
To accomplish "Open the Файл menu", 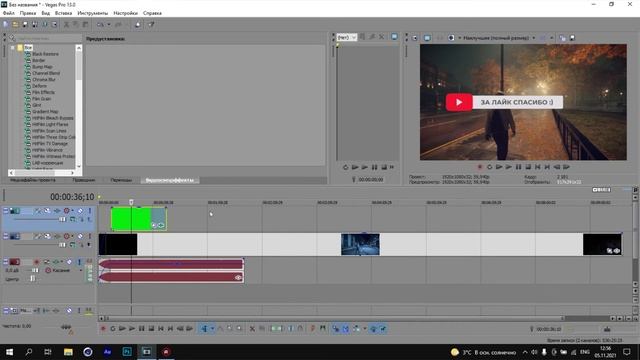I will (x=9, y=13).
